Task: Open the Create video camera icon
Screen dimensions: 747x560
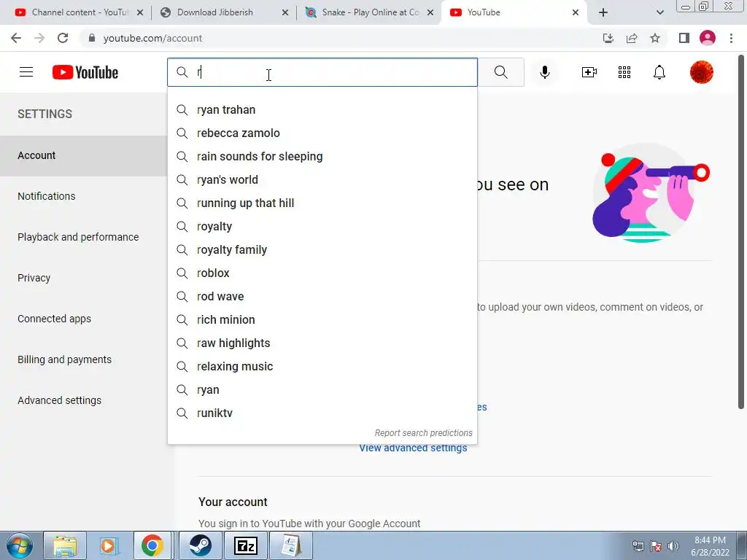Action: pyautogui.click(x=589, y=72)
